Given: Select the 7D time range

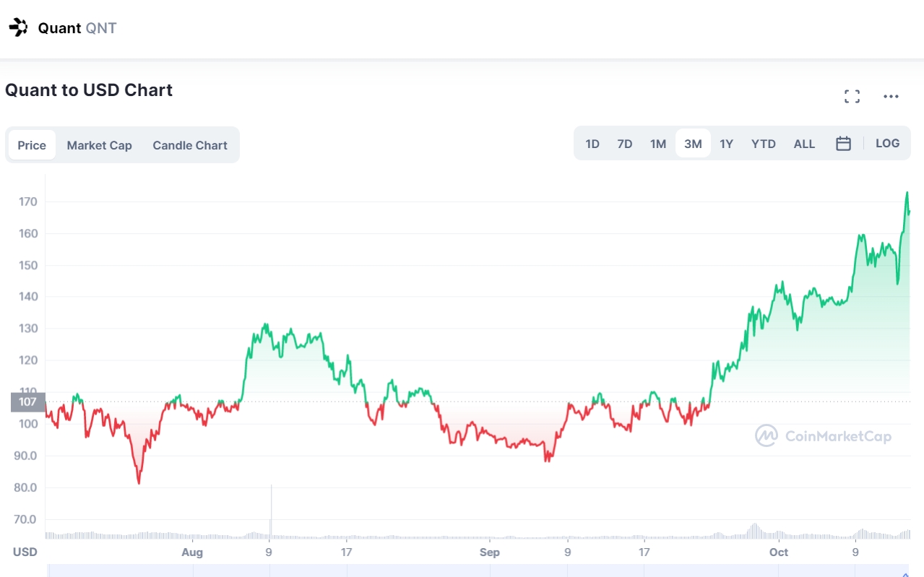Looking at the screenshot, I should (625, 144).
